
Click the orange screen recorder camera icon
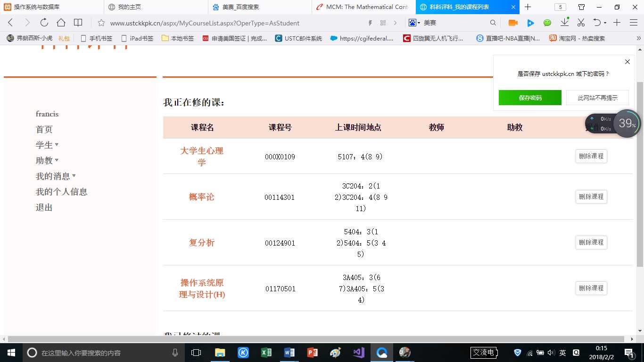coord(513,23)
